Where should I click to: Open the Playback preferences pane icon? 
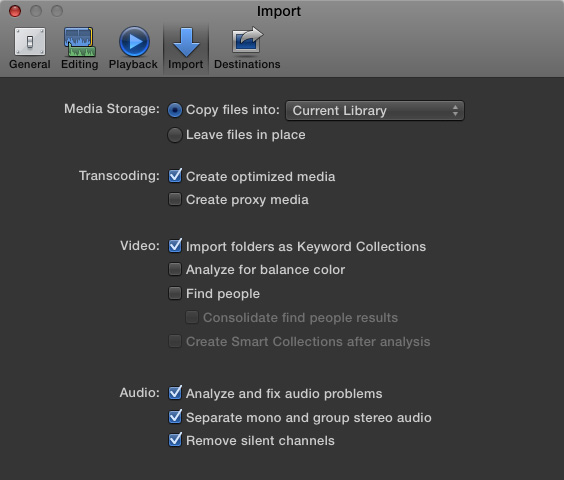(x=134, y=42)
